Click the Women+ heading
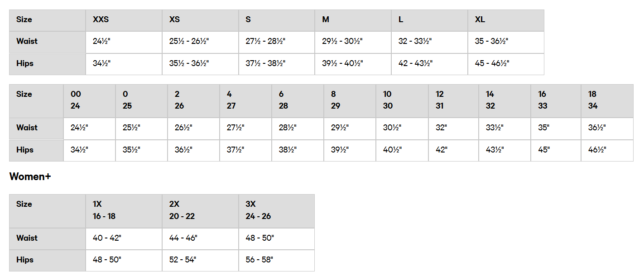This screenshot has width=644, height=276. coord(30,177)
